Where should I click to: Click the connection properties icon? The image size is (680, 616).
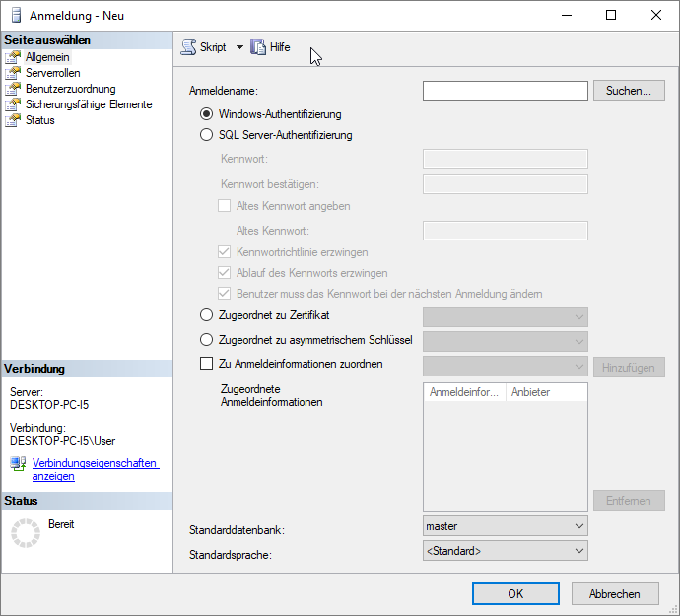tap(18, 464)
